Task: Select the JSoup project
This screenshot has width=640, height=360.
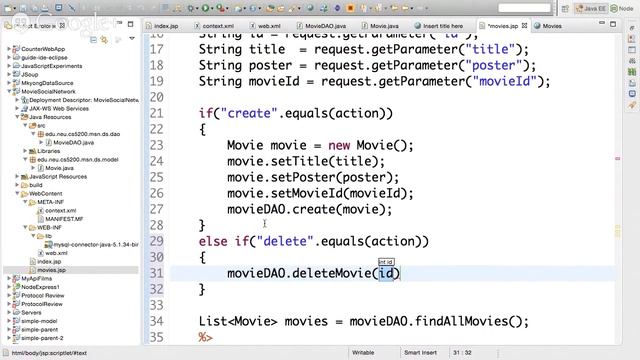Action: (x=29, y=74)
